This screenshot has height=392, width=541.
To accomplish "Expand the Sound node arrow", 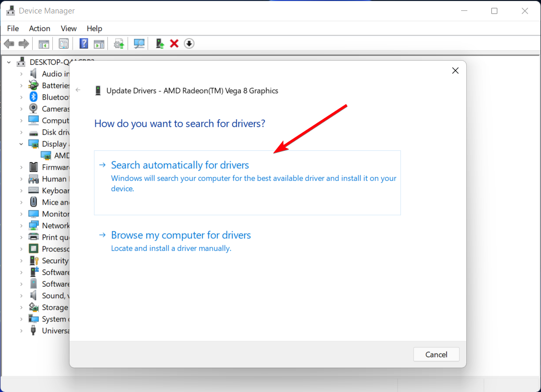I will click(x=21, y=296).
